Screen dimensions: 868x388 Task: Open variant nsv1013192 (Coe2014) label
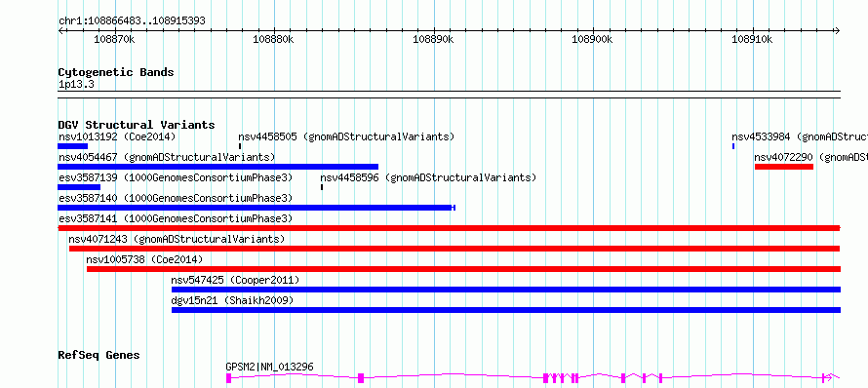117,136
